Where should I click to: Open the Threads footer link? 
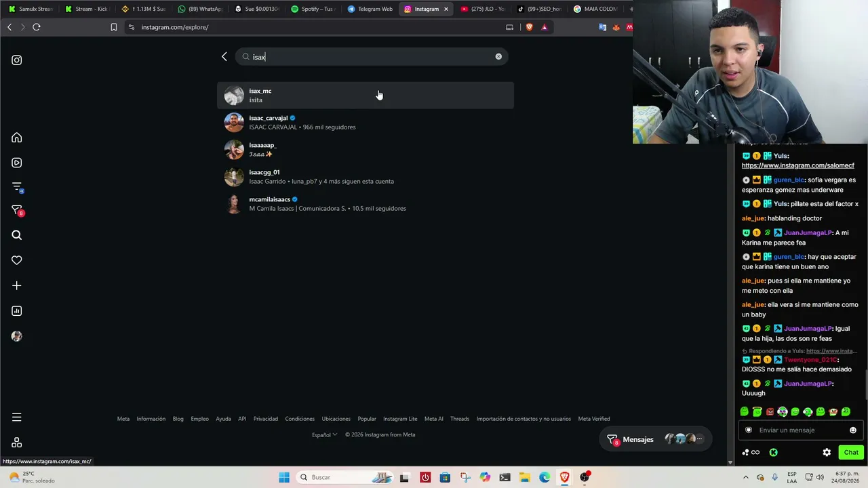460,419
